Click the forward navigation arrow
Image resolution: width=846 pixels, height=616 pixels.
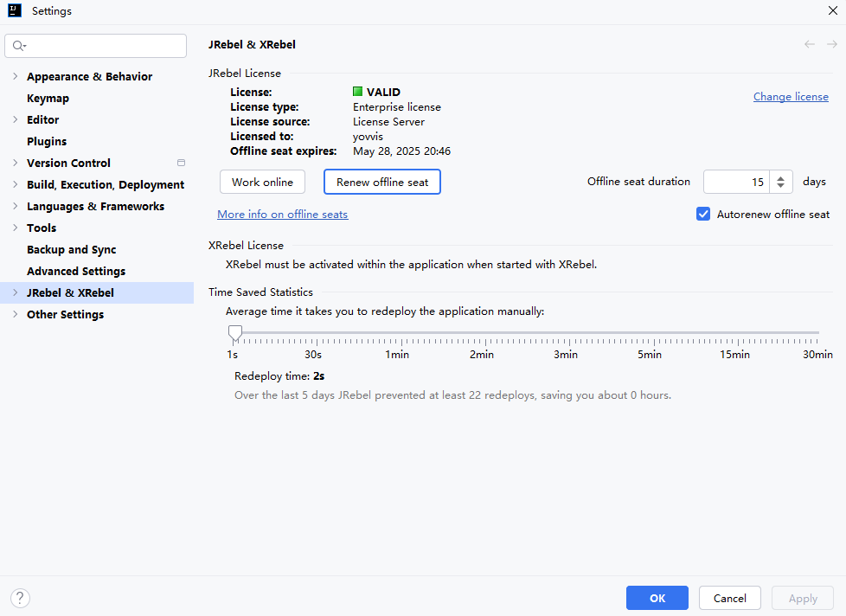click(x=832, y=44)
